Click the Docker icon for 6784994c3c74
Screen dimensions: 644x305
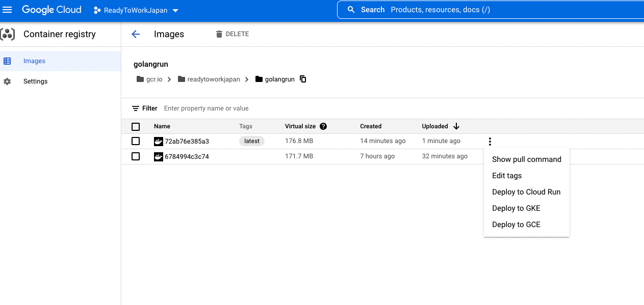click(159, 156)
